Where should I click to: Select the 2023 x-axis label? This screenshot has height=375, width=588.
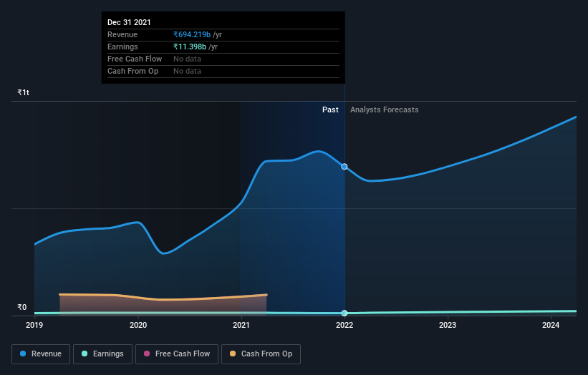448,326
